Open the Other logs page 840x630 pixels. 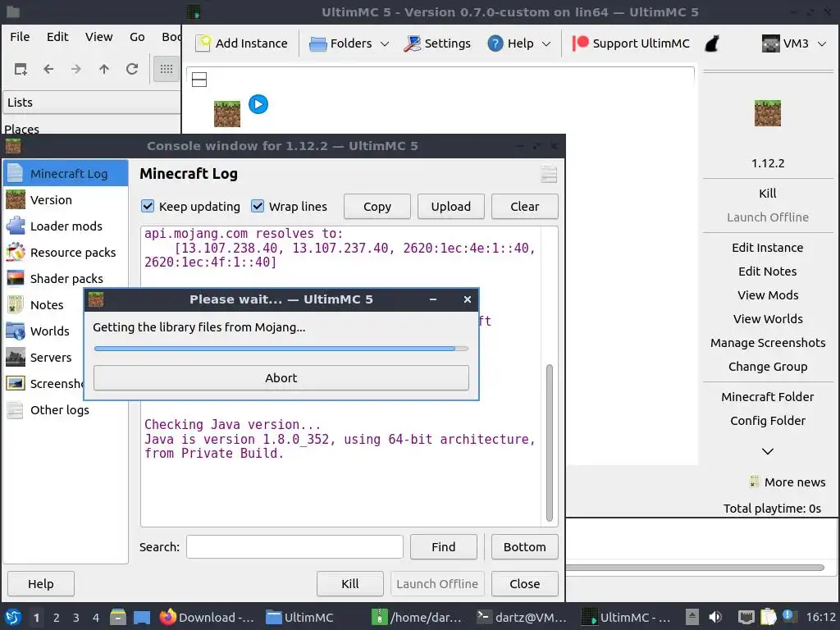click(x=66, y=410)
